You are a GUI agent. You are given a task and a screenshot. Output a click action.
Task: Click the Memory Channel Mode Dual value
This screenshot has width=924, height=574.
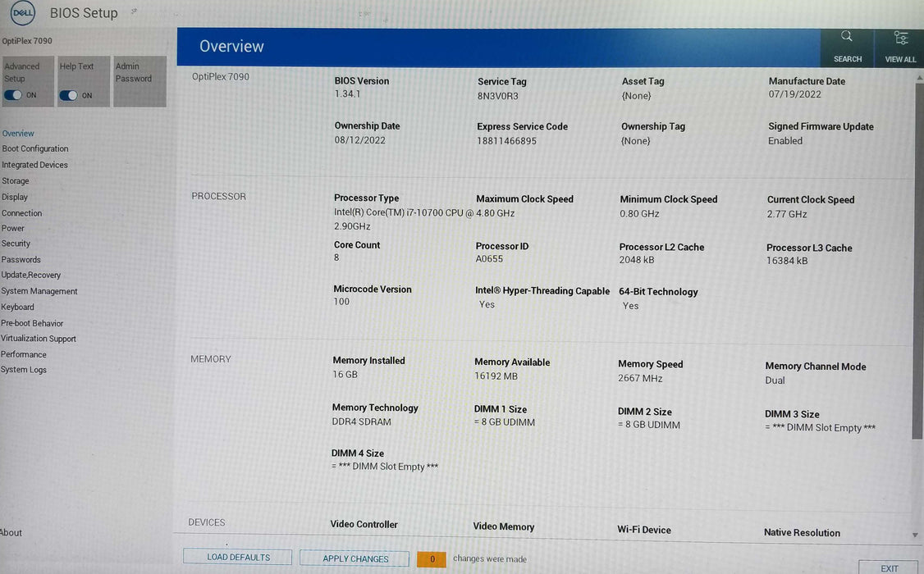tap(775, 380)
